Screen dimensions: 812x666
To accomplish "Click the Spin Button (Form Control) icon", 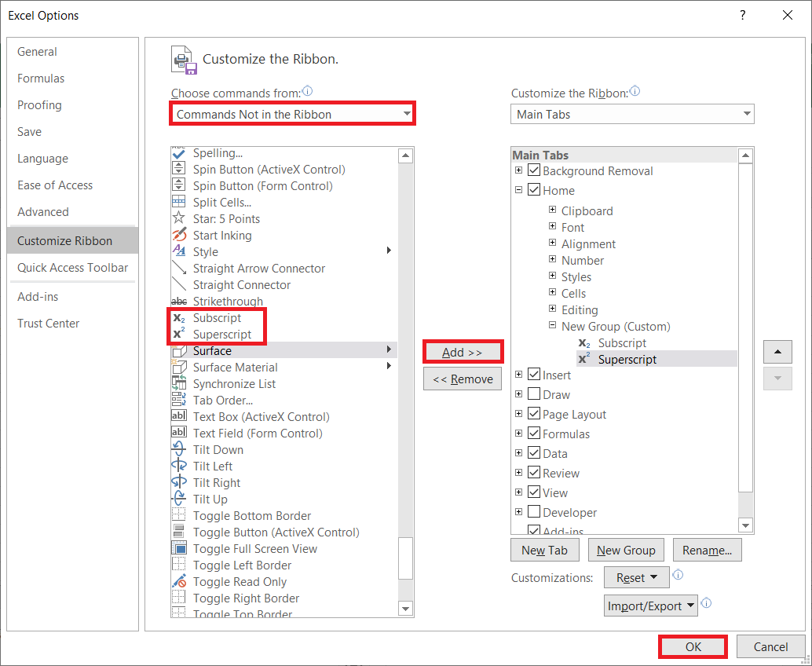I will (179, 186).
